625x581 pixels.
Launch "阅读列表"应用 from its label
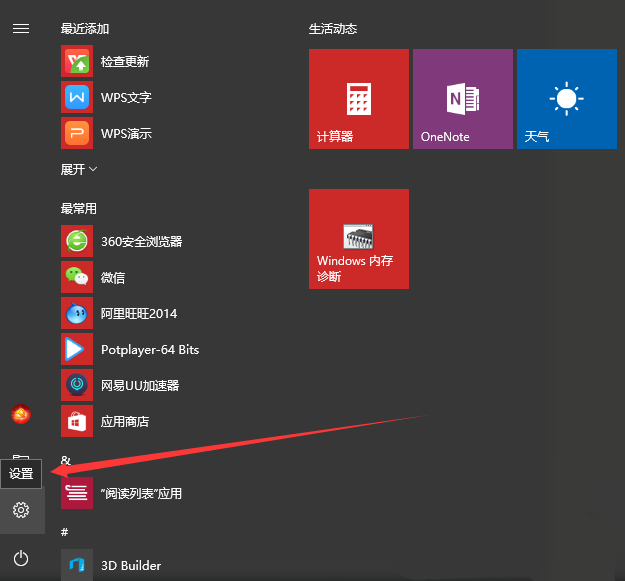141,493
